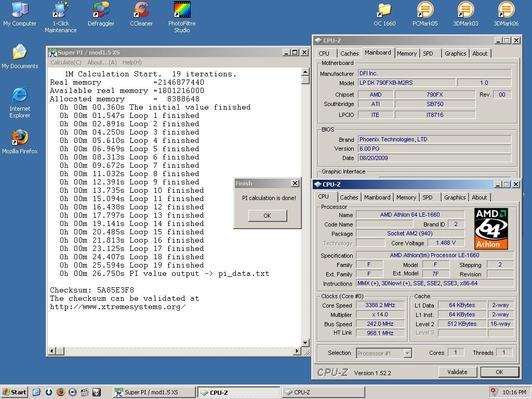Select Caches tab in back CPU-Z window
This screenshot has width=532, height=399.
(350, 54)
